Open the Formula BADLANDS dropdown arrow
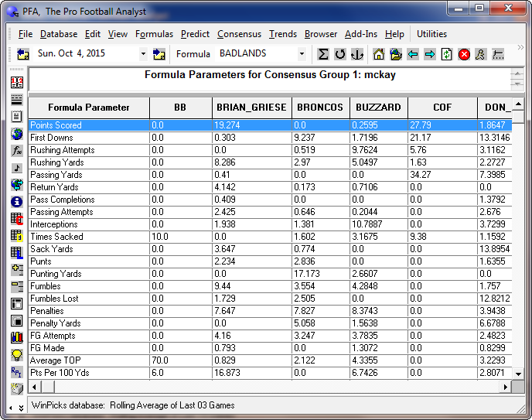532x420 pixels. tap(302, 54)
